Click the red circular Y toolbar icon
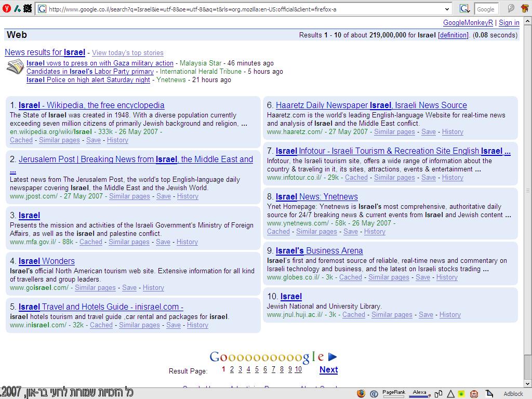The image size is (532, 399). (x=6, y=8)
